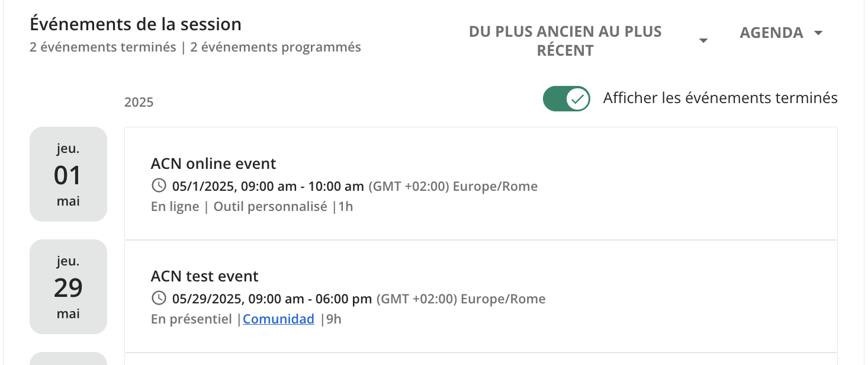Open the Comunidad location link
868x365 pixels.
coord(278,319)
